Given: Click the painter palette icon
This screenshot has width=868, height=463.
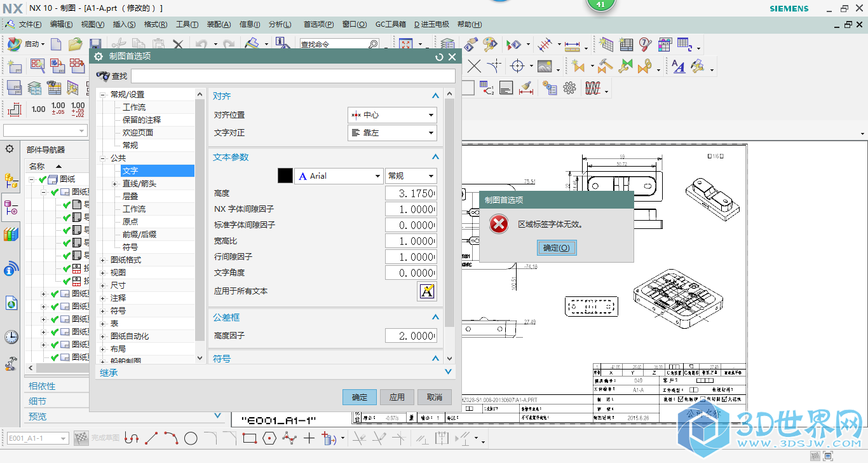Looking at the screenshot, I should [x=489, y=45].
